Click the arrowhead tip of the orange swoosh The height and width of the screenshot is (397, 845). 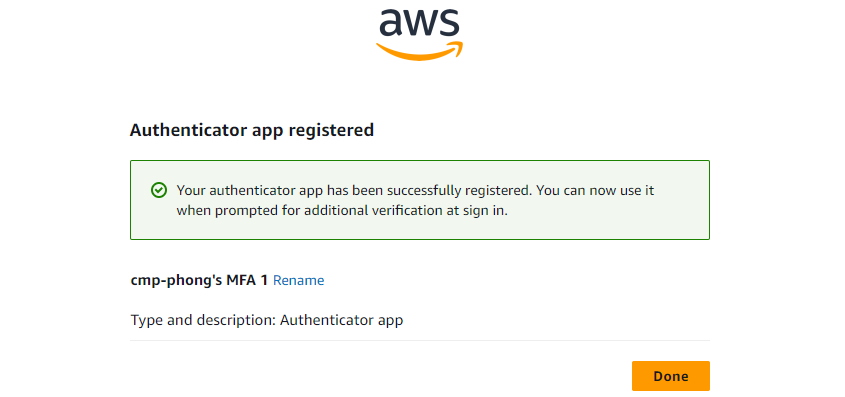click(x=455, y=49)
